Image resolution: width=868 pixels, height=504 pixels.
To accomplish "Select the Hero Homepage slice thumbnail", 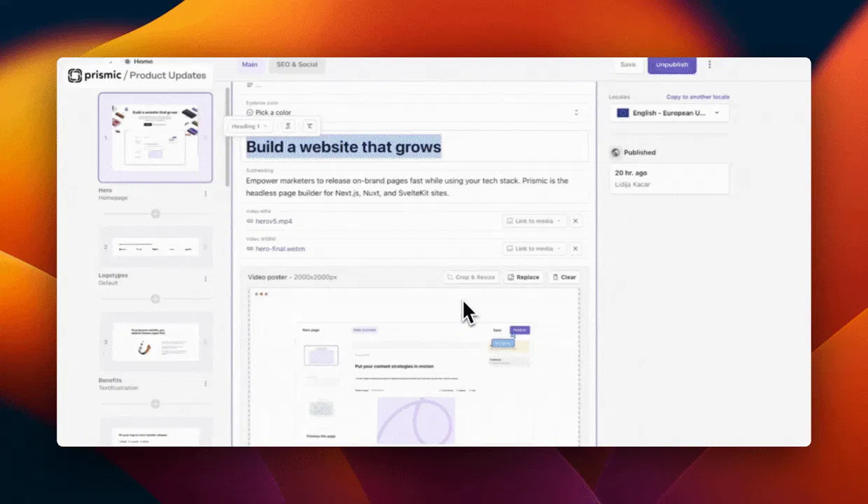I will coord(155,137).
